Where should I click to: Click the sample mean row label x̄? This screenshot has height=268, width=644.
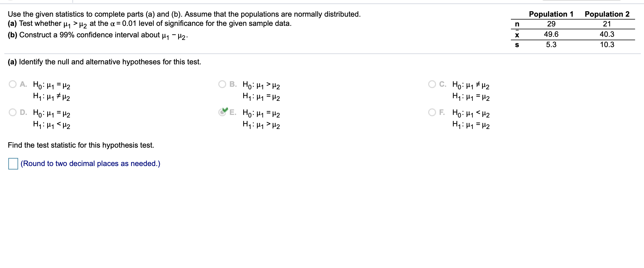pyautogui.click(x=517, y=34)
